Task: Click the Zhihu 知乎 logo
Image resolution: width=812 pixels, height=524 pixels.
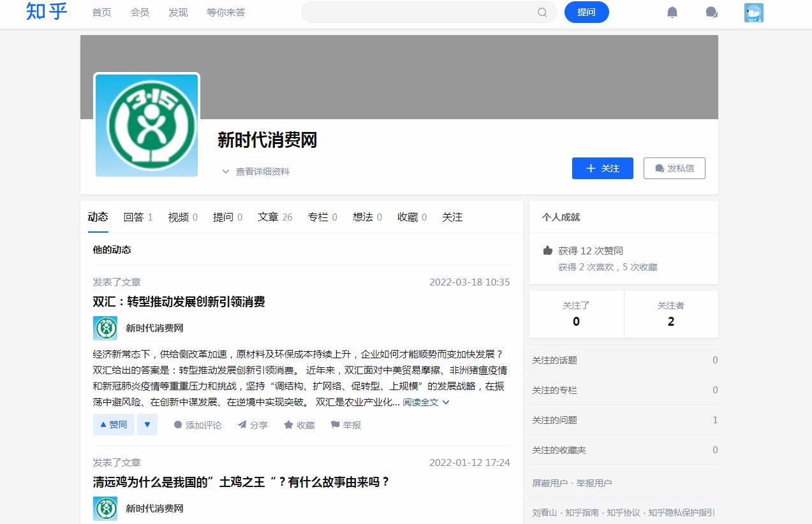Action: pyautogui.click(x=47, y=11)
